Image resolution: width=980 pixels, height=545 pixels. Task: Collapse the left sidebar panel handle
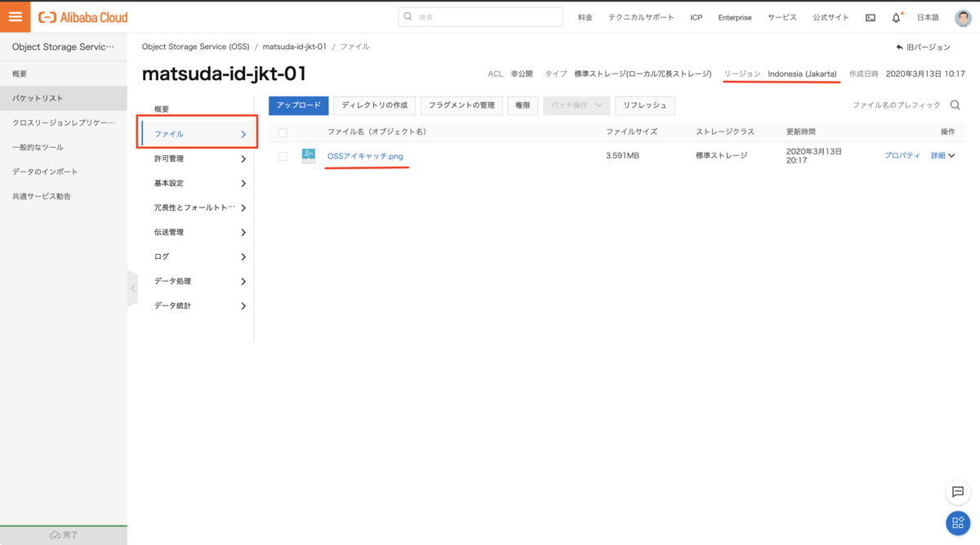pos(132,288)
